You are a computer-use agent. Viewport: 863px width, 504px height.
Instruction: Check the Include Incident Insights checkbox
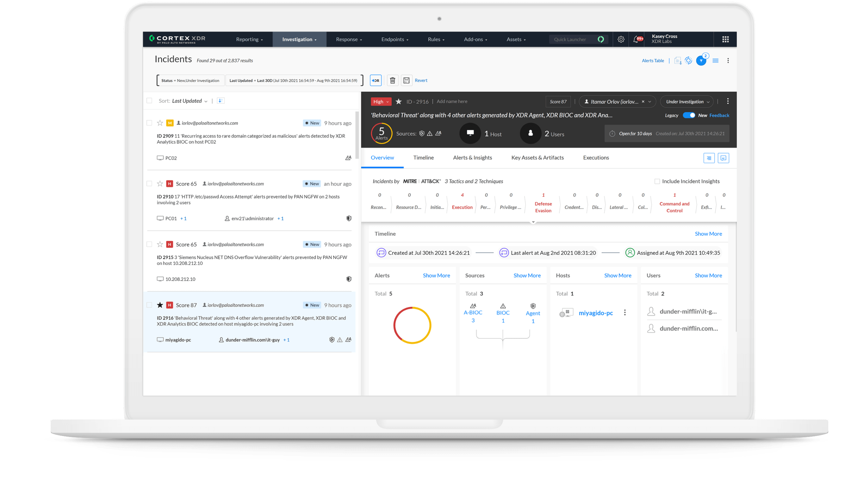657,181
